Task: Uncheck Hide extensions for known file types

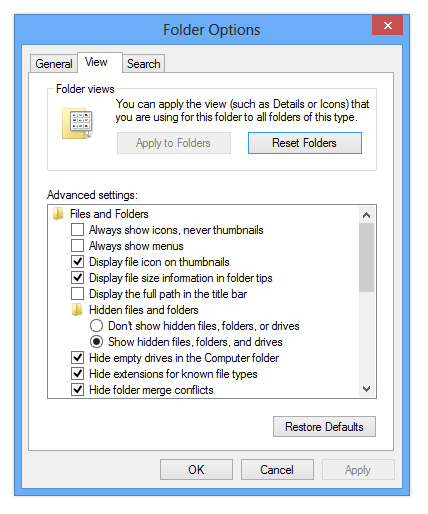Action: pyautogui.click(x=77, y=374)
